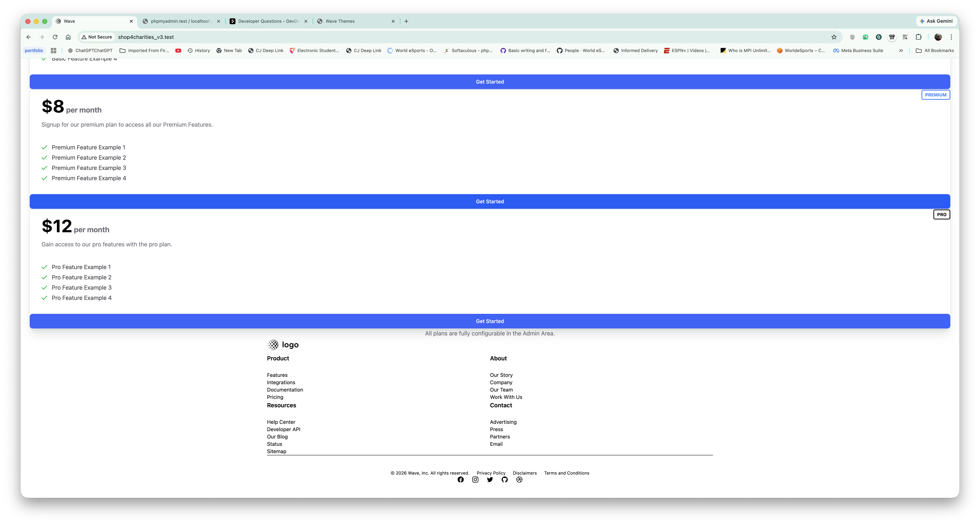Open the History bookmark

coord(199,51)
